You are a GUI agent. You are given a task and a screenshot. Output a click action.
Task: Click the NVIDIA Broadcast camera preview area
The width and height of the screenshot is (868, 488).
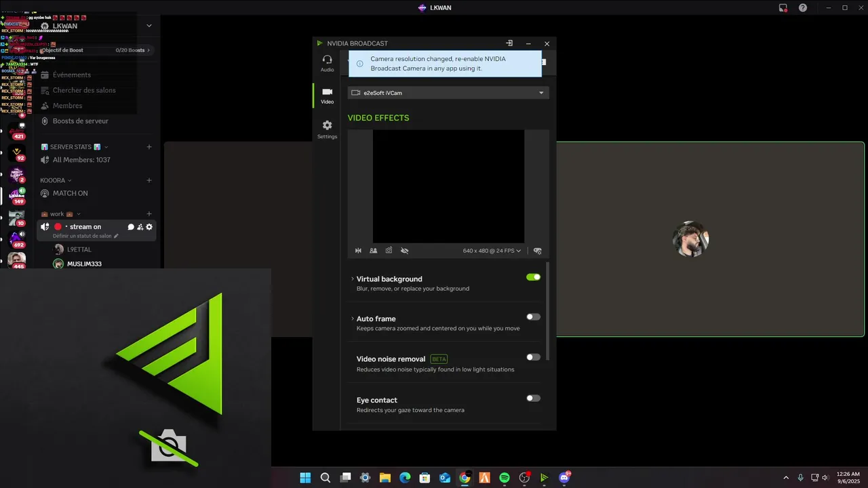(x=448, y=186)
